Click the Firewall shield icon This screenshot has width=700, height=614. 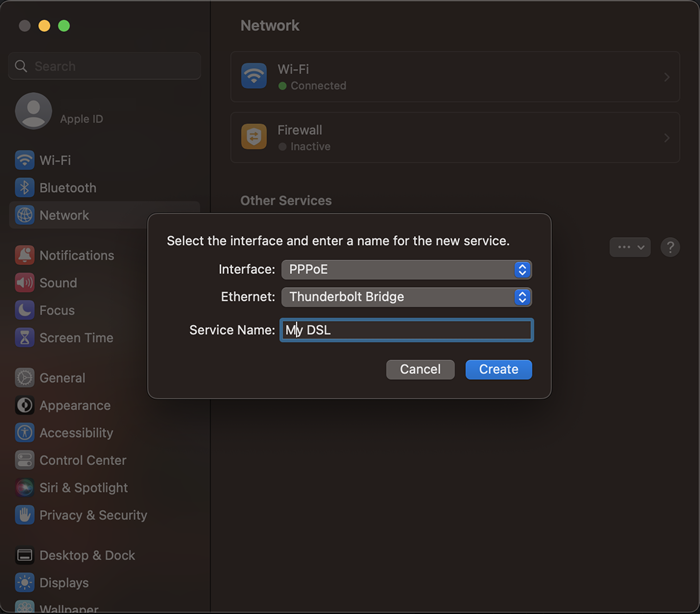coord(254,137)
